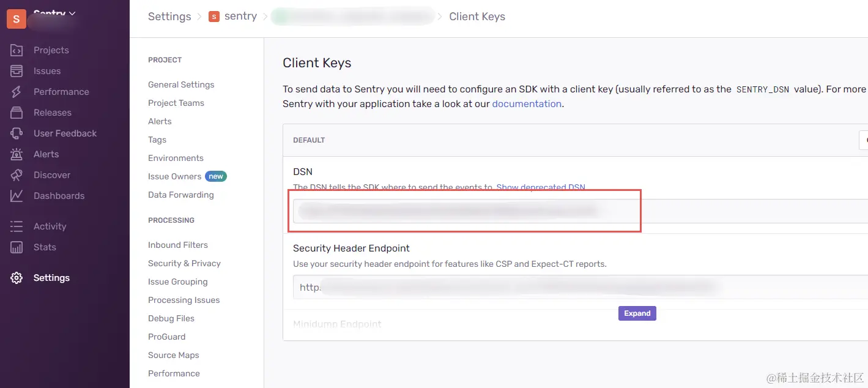Click the Projects sidebar icon
868x388 pixels.
click(x=17, y=50)
